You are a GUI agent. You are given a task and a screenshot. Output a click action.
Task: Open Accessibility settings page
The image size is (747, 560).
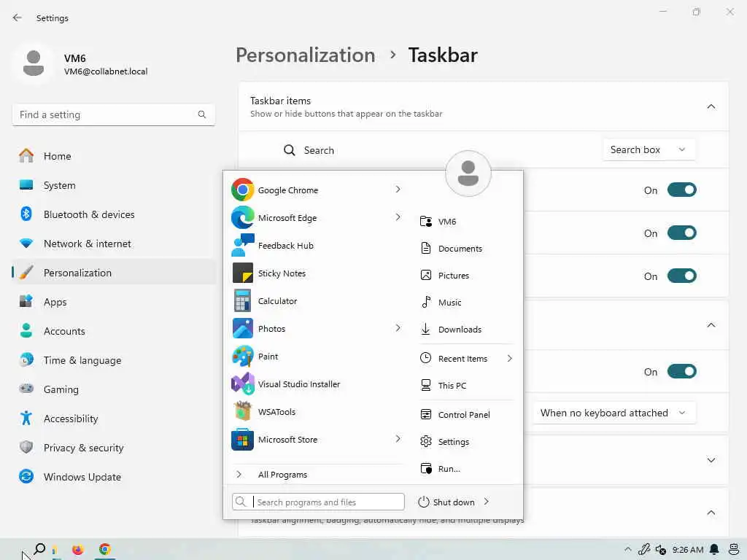tap(113, 419)
